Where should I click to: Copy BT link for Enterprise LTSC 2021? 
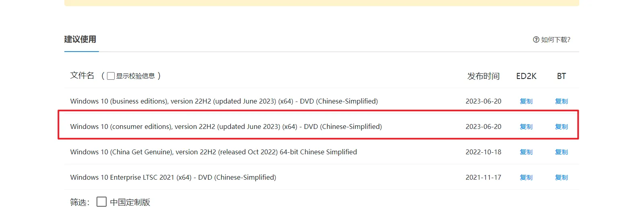[x=561, y=177]
